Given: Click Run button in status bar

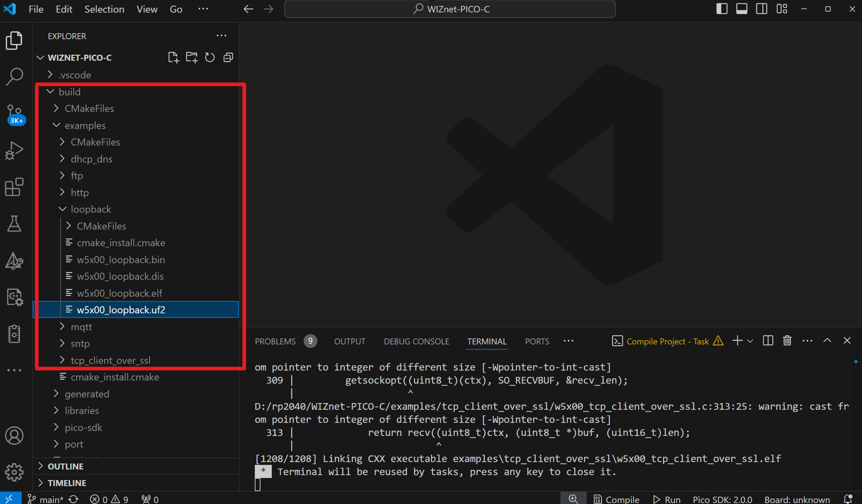Looking at the screenshot, I should coord(666,499).
